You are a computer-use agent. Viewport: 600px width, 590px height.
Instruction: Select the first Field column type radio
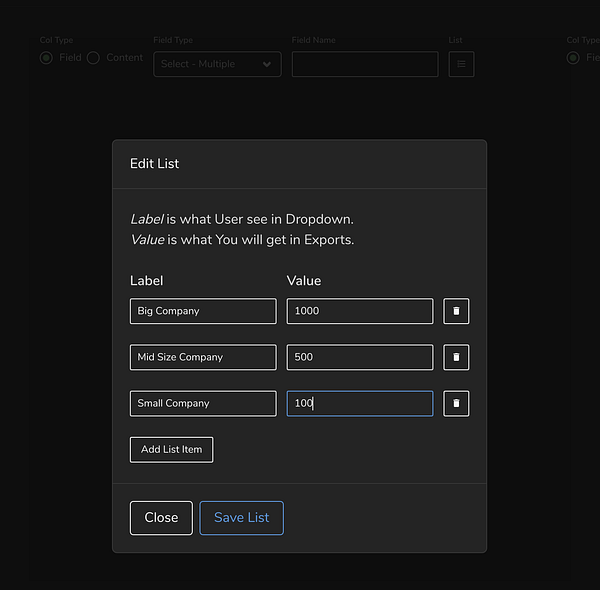46,58
